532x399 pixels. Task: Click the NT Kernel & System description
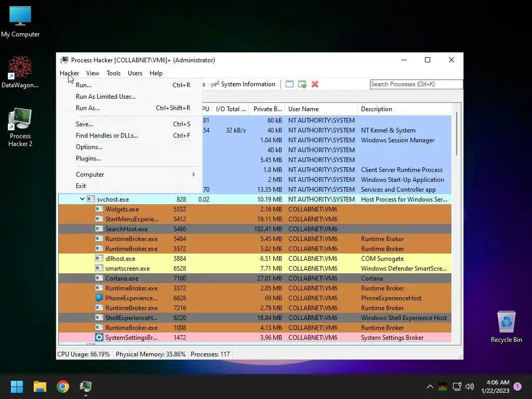click(x=388, y=130)
